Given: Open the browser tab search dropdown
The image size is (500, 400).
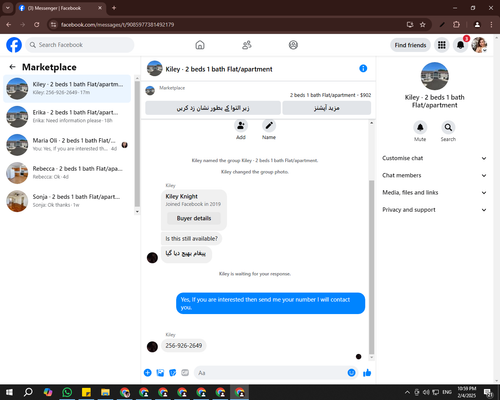Looking at the screenshot, I should (7, 8).
